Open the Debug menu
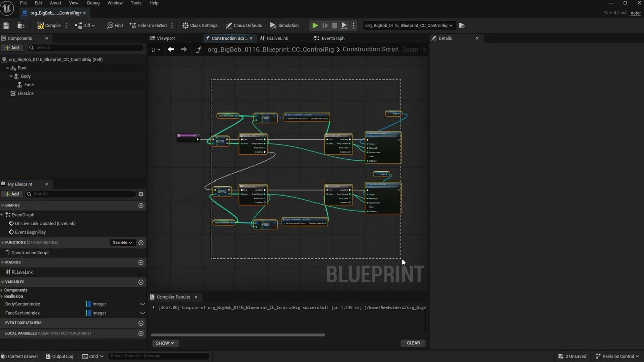This screenshot has height=362, width=644. pos(93,3)
